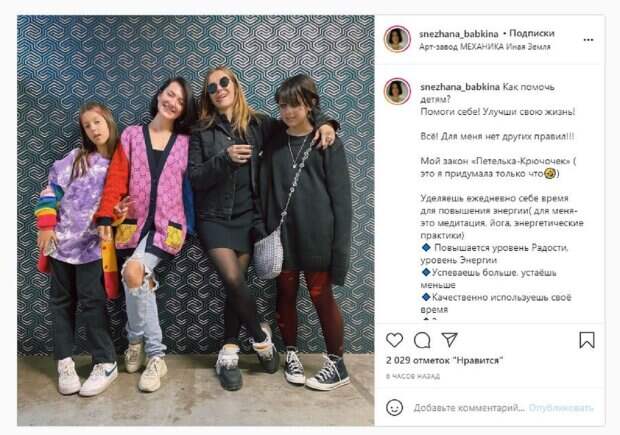Open the Арт-завод МЕХАНИКА location link
This screenshot has height=435, width=620.
click(485, 47)
